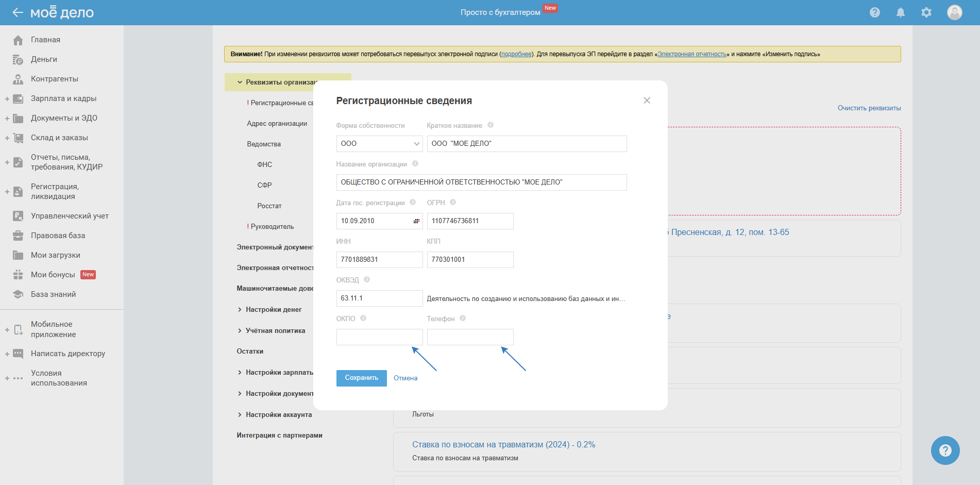Open notifications bell icon
Viewport: 980px width, 485px height.
[901, 12]
